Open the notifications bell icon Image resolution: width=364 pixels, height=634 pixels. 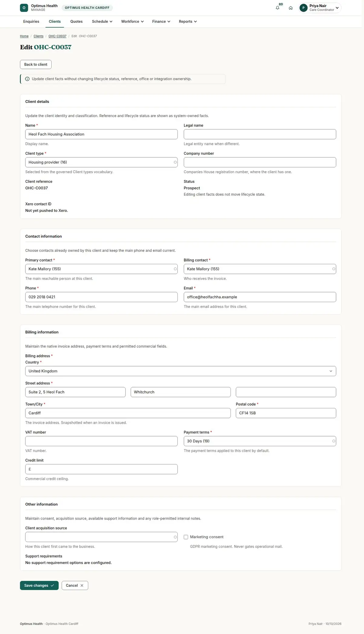point(278,8)
